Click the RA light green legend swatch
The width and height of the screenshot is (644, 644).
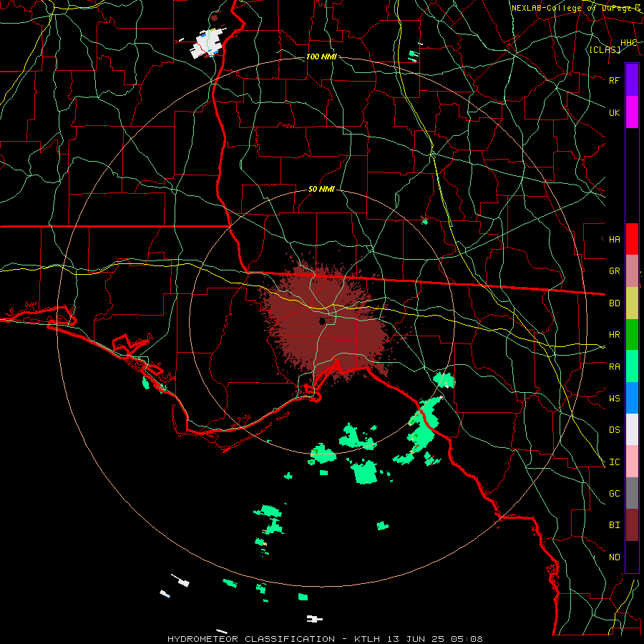click(632, 366)
